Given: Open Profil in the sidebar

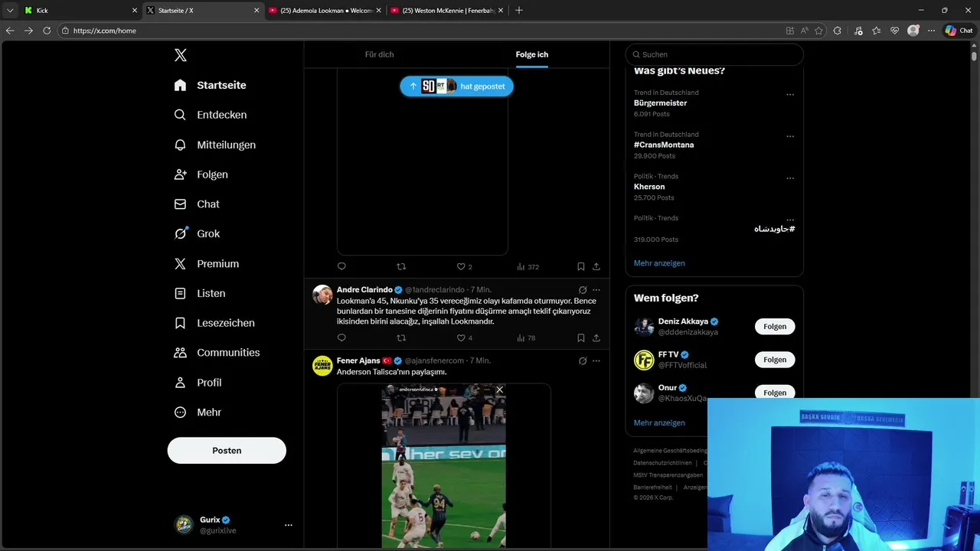Looking at the screenshot, I should (198, 383).
